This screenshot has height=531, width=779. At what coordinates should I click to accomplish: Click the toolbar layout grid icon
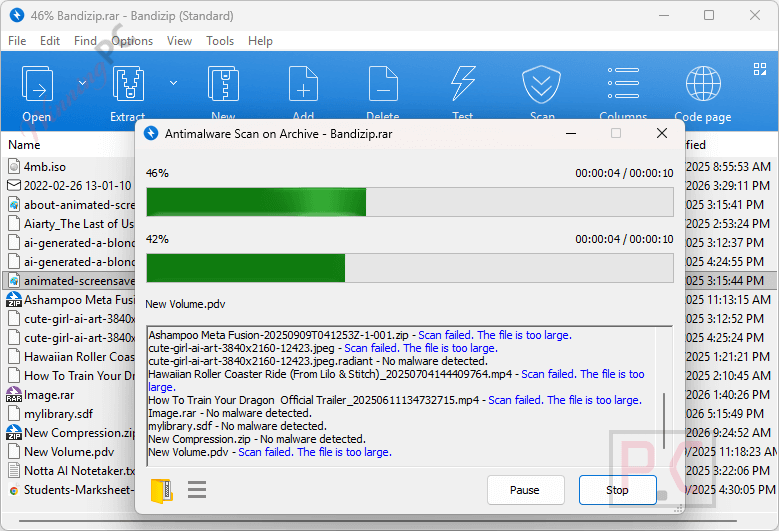click(x=760, y=69)
